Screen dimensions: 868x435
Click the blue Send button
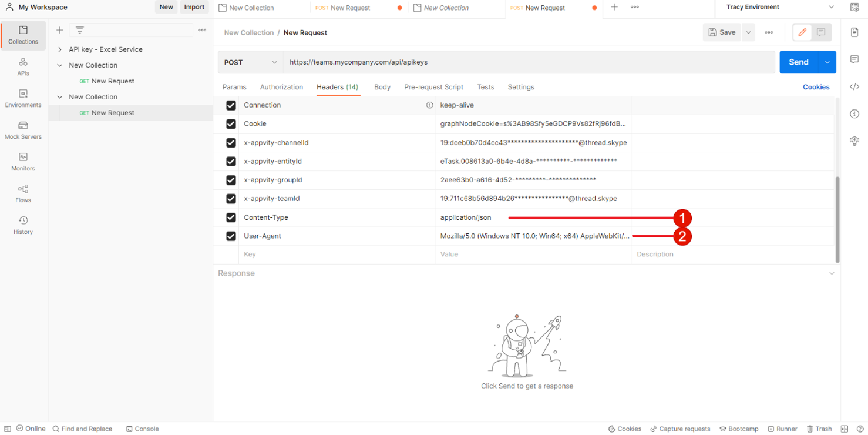[x=798, y=62]
